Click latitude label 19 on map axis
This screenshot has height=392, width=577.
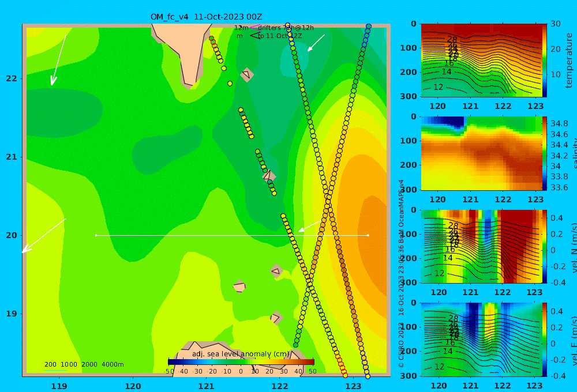pos(12,314)
